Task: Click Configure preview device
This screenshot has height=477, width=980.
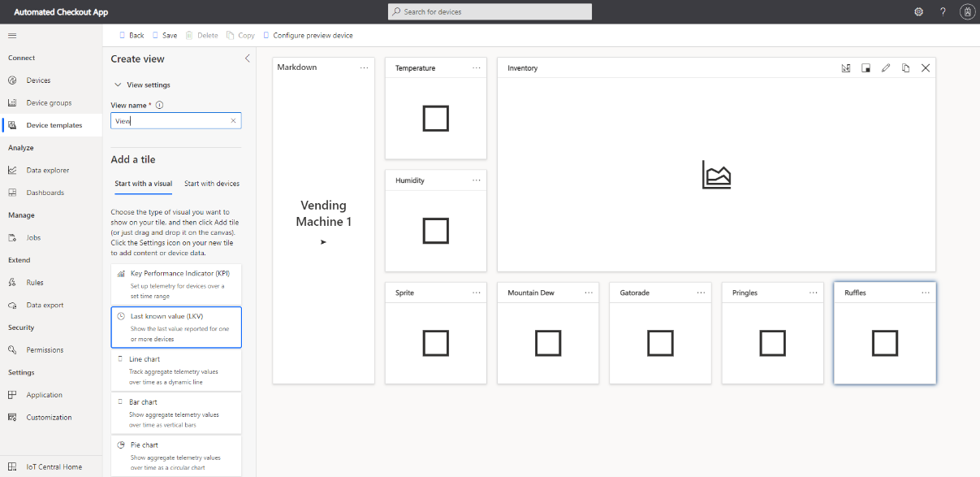Action: [x=308, y=35]
